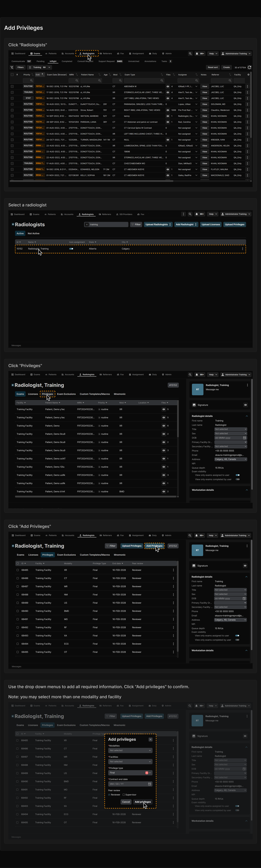Tick the checkbox for the PARISIAN, LIANA exam
Image resolution: width=261 pixels, height=868 pixels.
pyautogui.click(x=12, y=122)
